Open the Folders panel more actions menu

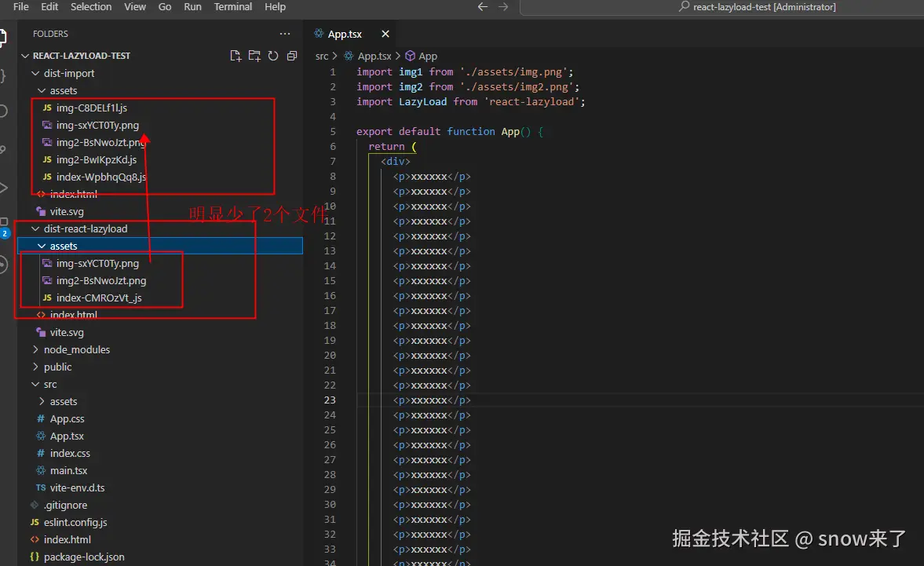284,34
